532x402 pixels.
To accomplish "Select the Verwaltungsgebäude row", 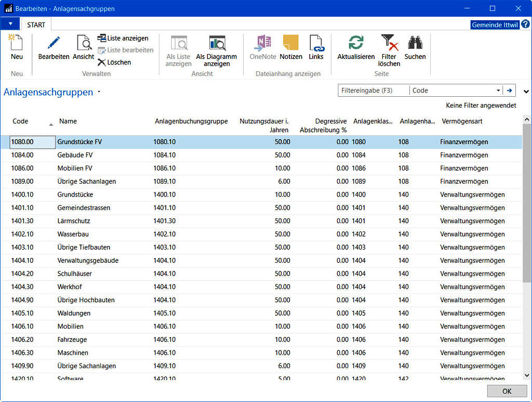I will 261,261.
